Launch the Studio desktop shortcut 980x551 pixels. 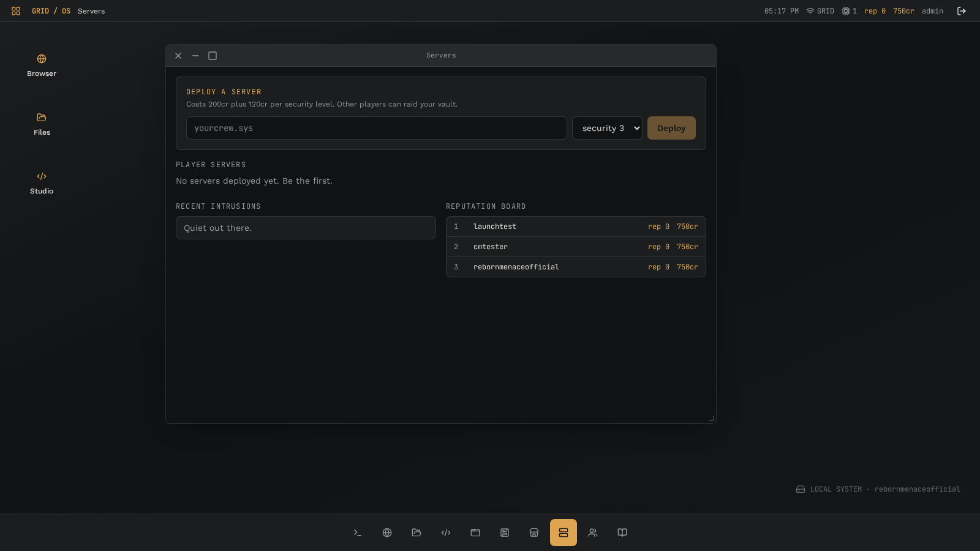coord(42,183)
